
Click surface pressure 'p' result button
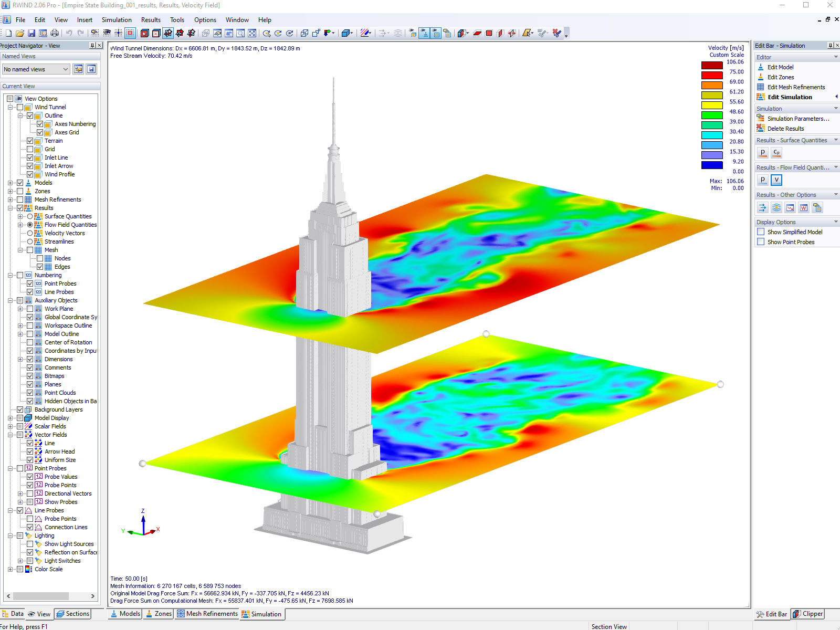(763, 153)
